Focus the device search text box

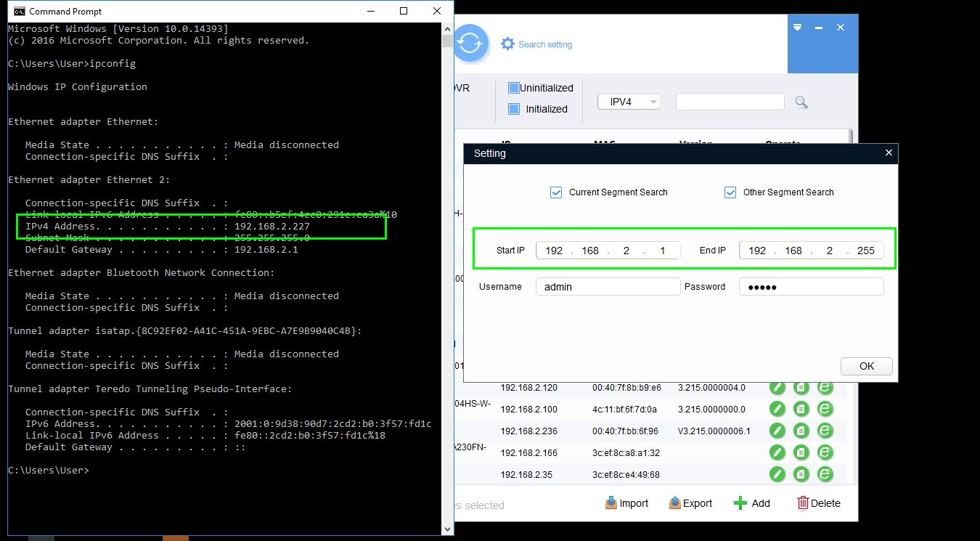pyautogui.click(x=730, y=102)
